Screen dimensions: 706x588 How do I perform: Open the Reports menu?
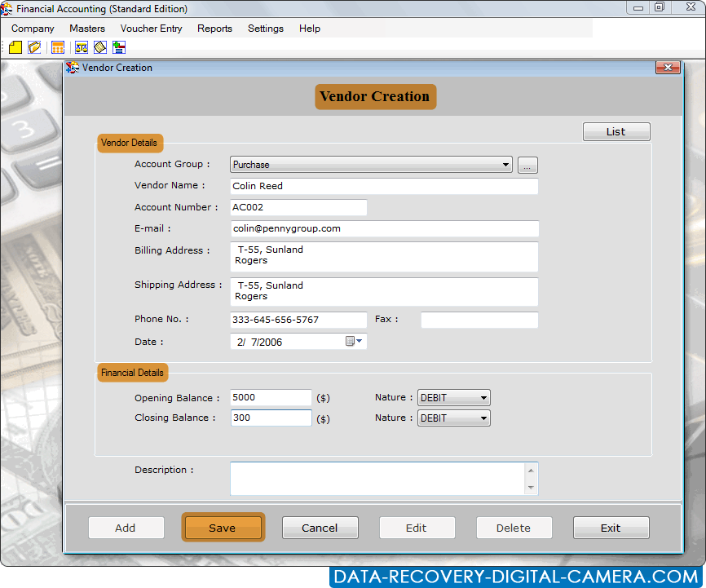[214, 29]
